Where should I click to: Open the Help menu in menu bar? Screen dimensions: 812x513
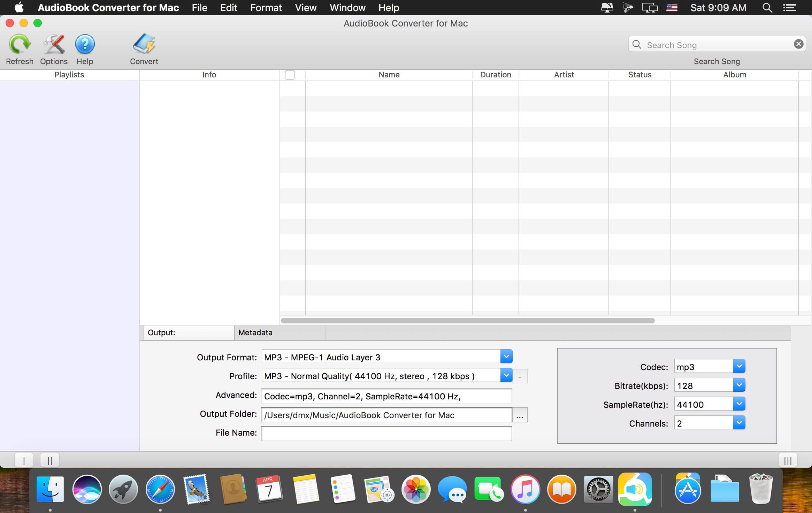[389, 8]
